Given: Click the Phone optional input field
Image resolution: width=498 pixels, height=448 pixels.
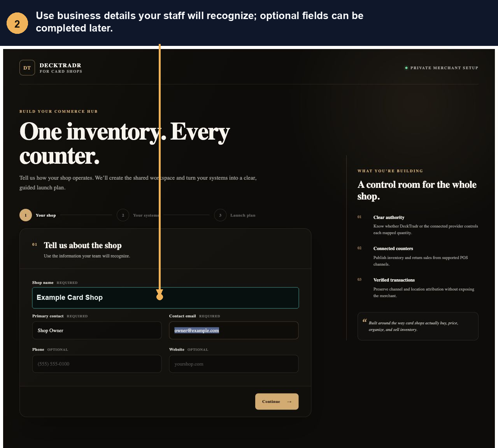Looking at the screenshot, I should coord(97,364).
